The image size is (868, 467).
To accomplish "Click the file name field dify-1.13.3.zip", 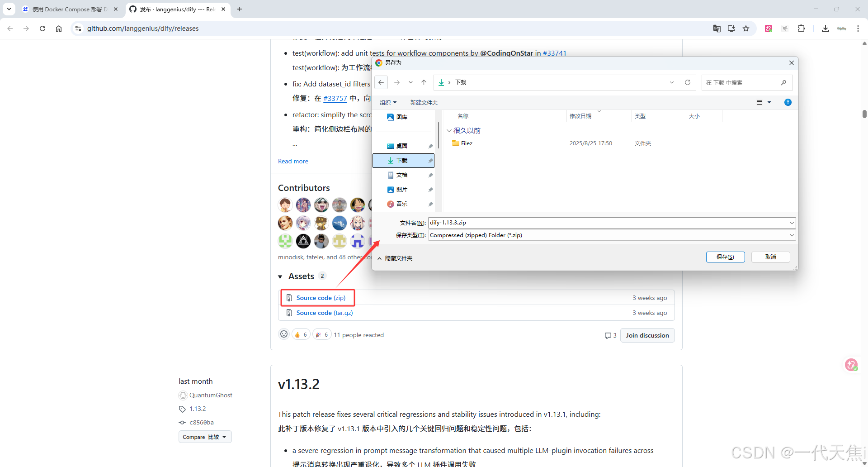I will tap(608, 223).
